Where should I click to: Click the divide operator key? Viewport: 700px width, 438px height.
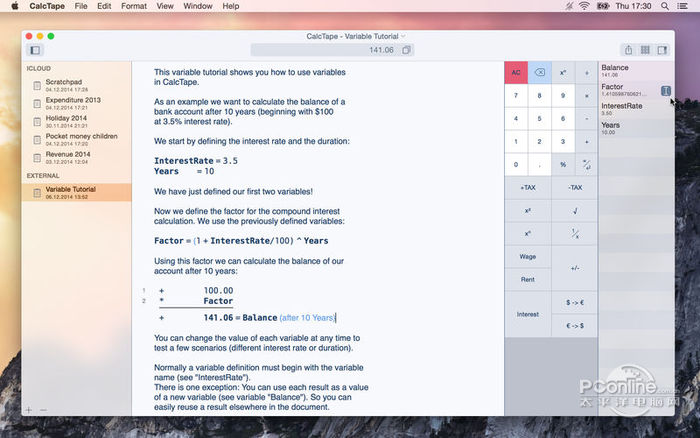(587, 72)
